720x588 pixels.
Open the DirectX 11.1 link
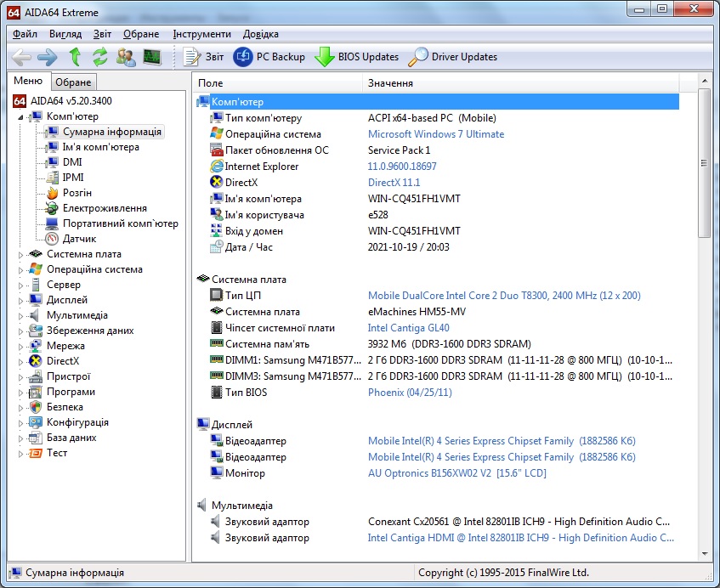pyautogui.click(x=394, y=182)
